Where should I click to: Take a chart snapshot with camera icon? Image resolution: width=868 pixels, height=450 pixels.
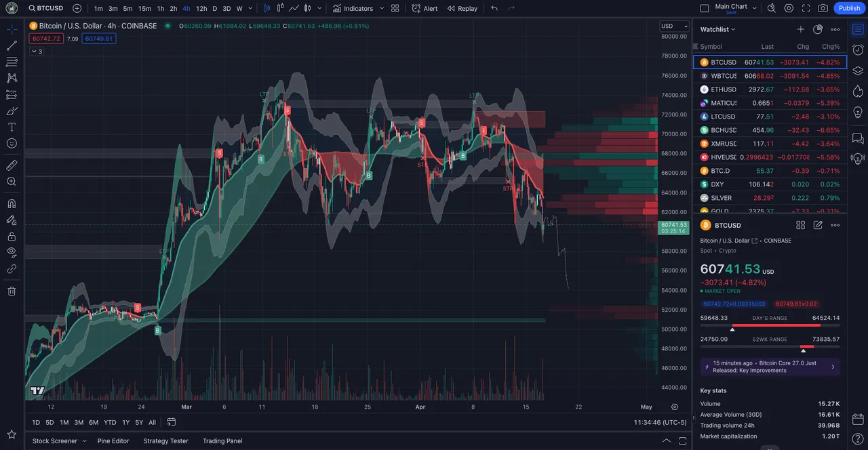(x=823, y=8)
